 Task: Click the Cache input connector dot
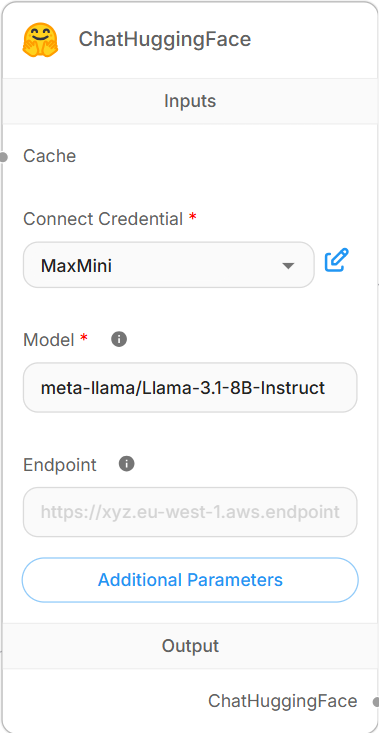pyautogui.click(x=3, y=157)
